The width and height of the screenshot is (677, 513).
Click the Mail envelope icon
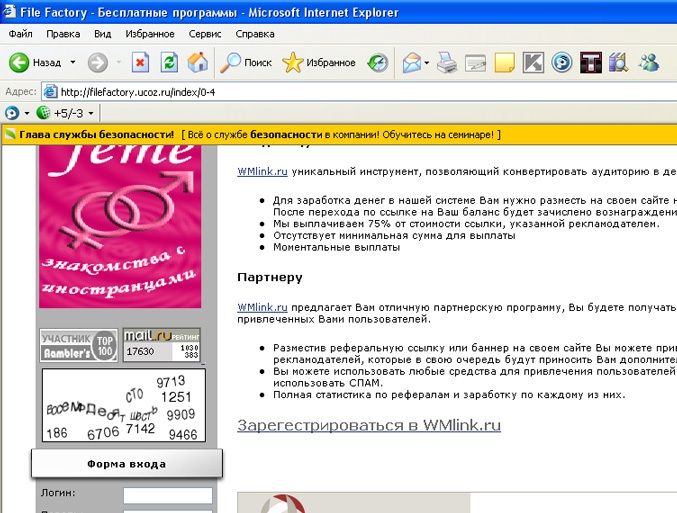(x=411, y=63)
